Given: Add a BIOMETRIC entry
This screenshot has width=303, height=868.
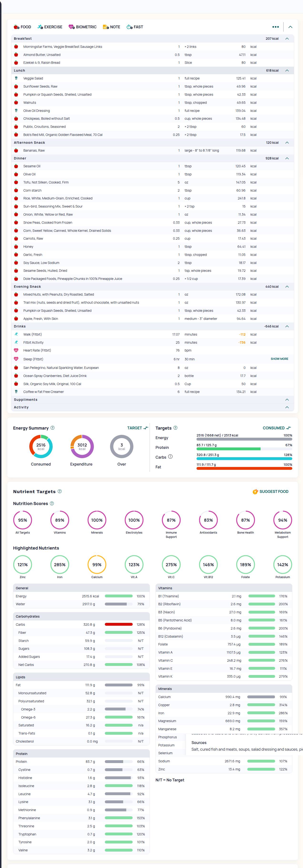Looking at the screenshot, I should pyautogui.click(x=82, y=27).
